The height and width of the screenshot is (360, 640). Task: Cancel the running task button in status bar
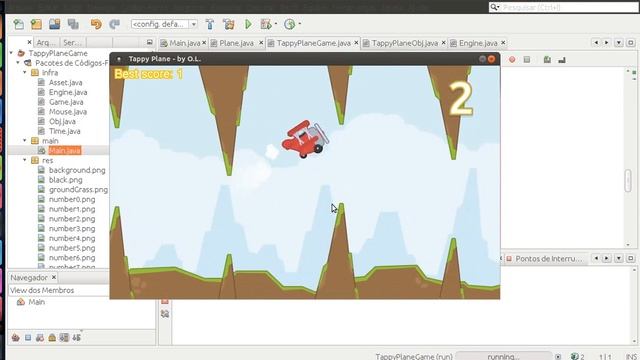[x=558, y=357]
